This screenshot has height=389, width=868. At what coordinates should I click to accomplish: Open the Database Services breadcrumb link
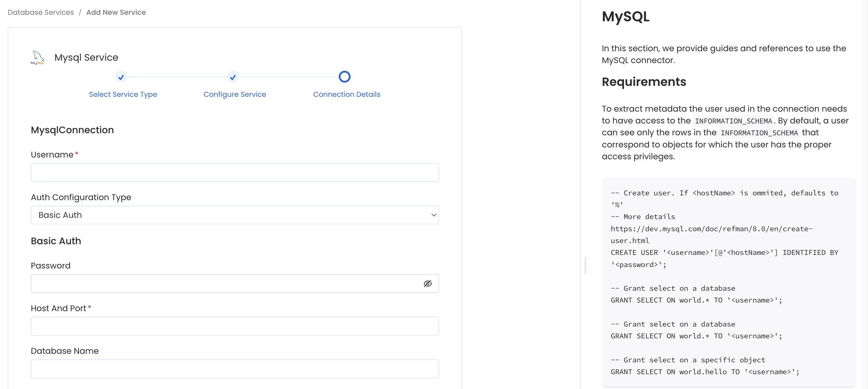[x=41, y=12]
